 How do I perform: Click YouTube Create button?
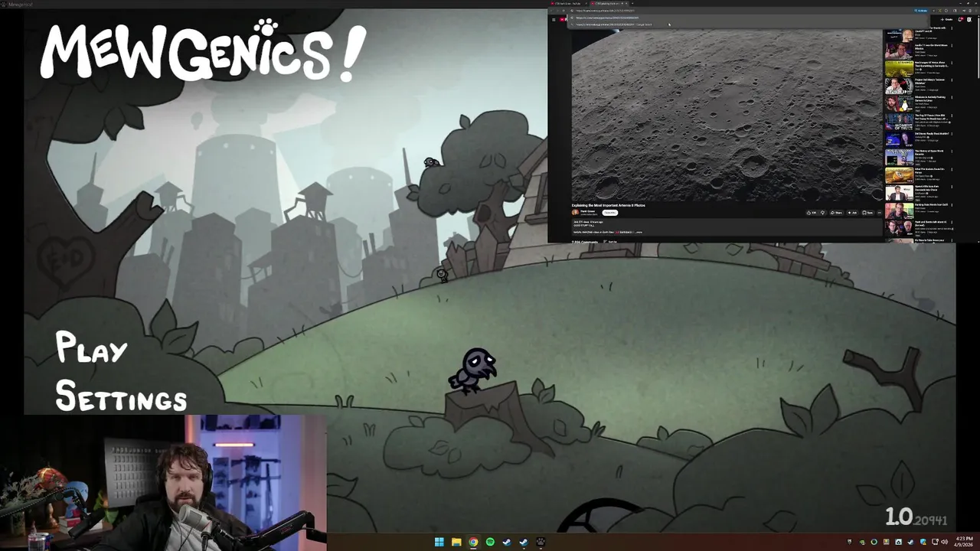pos(946,19)
